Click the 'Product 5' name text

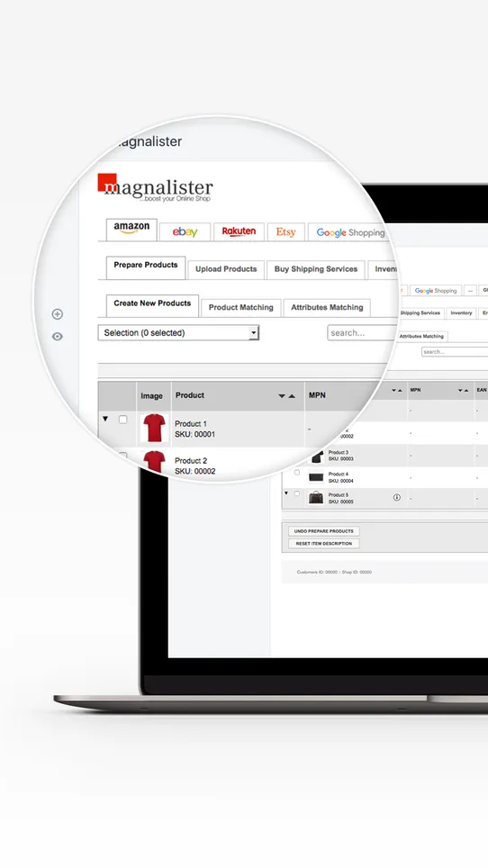[339, 495]
